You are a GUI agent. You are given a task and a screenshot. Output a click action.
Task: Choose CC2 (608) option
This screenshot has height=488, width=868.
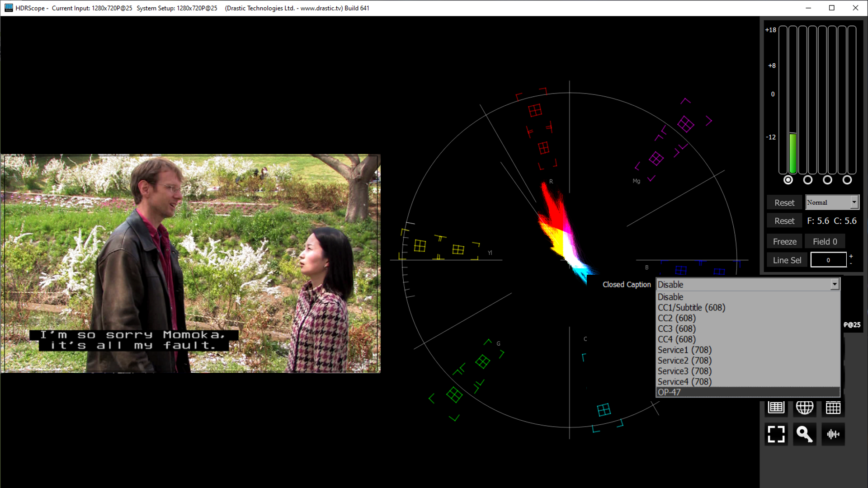(748, 318)
